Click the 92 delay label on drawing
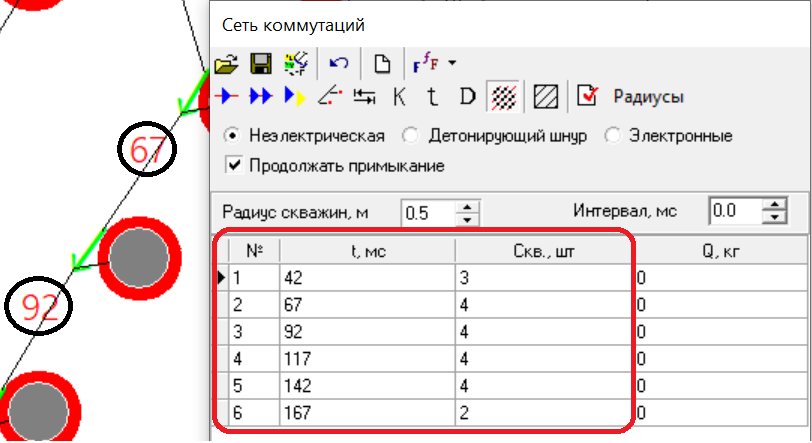812x443 pixels. tap(39, 306)
